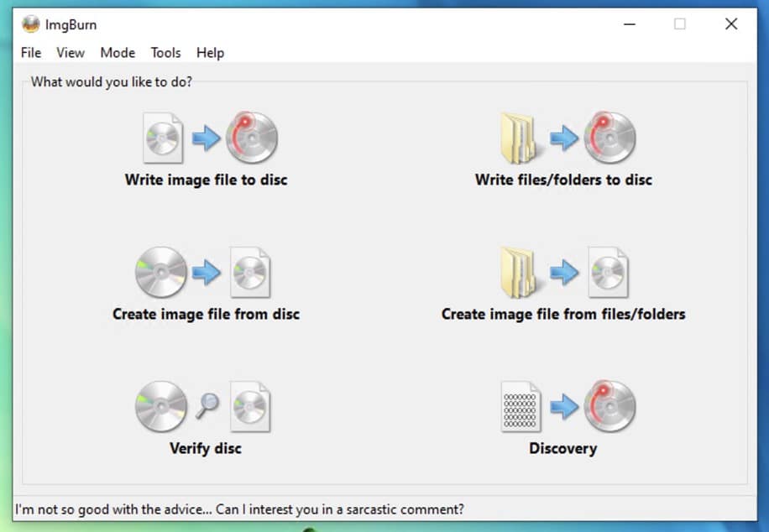Screen dimensions: 769x532
Task: Click the burning disc icon above 'Discovery'
Action: point(610,406)
